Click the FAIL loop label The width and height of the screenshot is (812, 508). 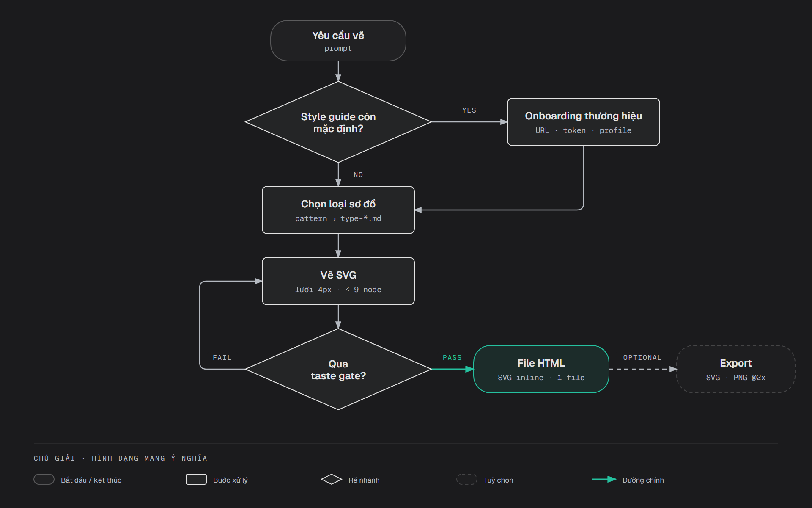[222, 358]
